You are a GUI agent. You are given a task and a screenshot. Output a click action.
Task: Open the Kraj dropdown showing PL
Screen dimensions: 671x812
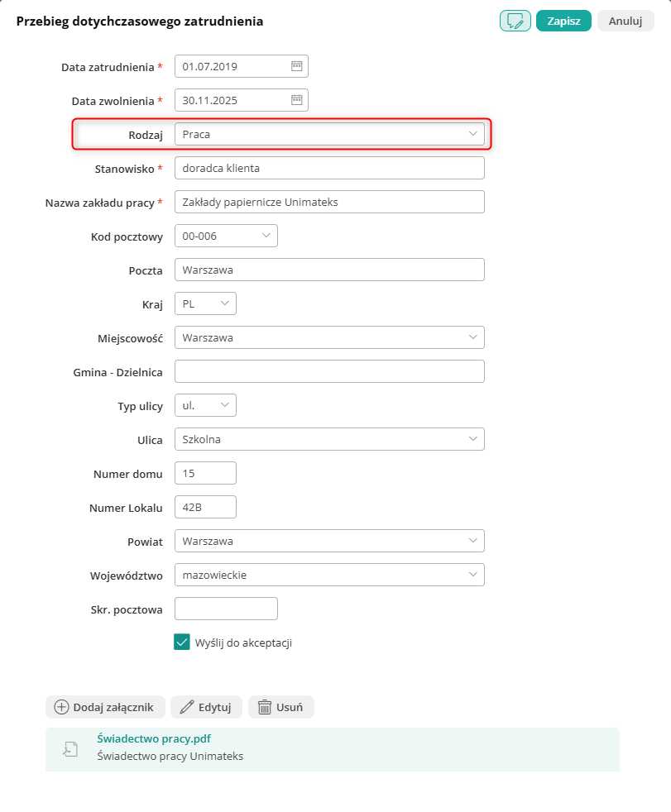coord(205,303)
